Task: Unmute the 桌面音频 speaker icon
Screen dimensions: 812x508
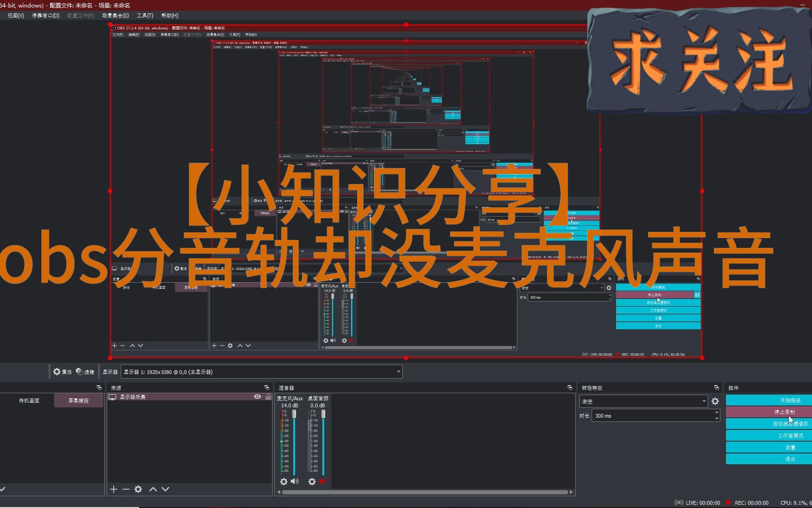Action: (x=323, y=482)
